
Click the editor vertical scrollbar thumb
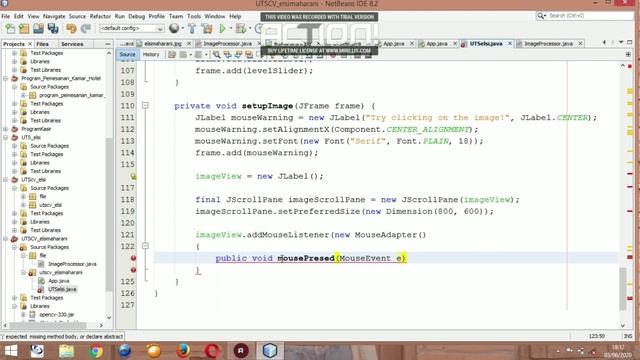622,289
